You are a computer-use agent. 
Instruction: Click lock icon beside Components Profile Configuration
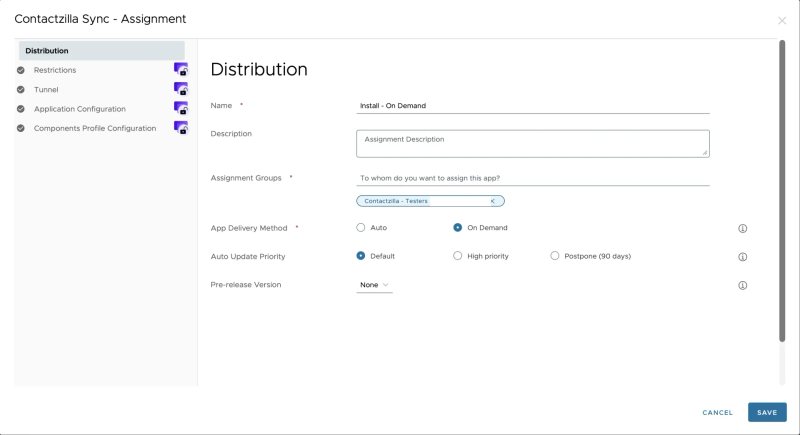181,127
